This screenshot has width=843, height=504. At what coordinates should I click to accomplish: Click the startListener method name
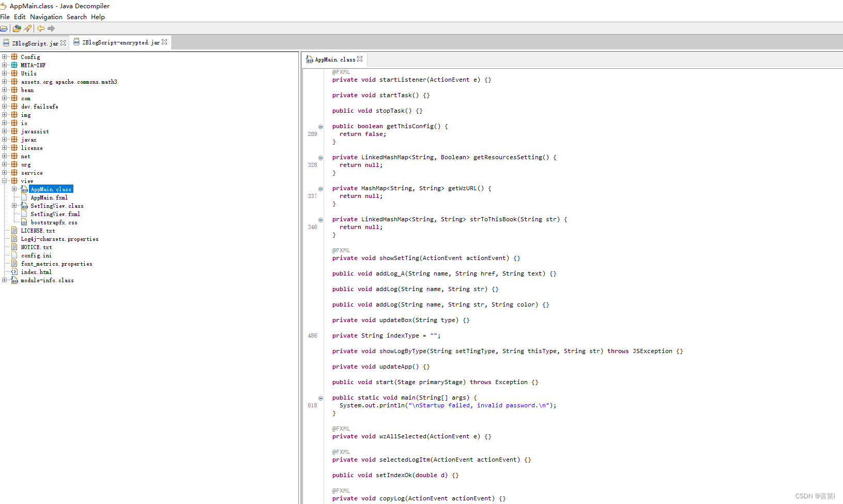tap(403, 80)
